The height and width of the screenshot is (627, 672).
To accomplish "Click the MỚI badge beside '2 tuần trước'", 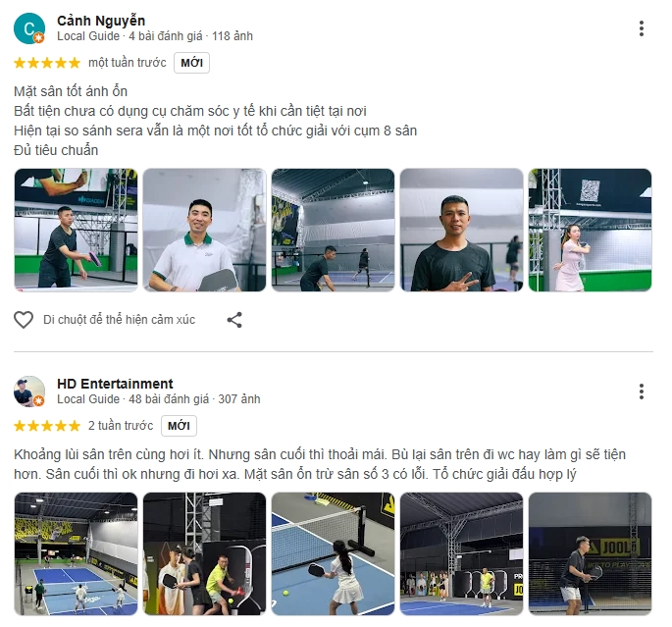I will (x=179, y=426).
